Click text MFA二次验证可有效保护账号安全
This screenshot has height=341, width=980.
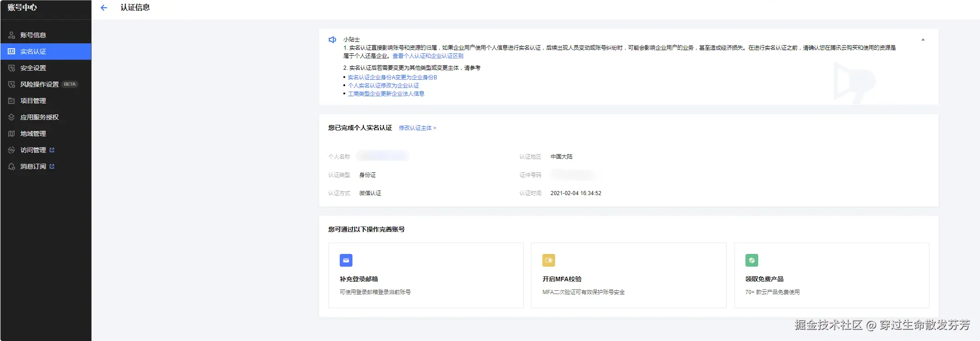(x=584, y=292)
